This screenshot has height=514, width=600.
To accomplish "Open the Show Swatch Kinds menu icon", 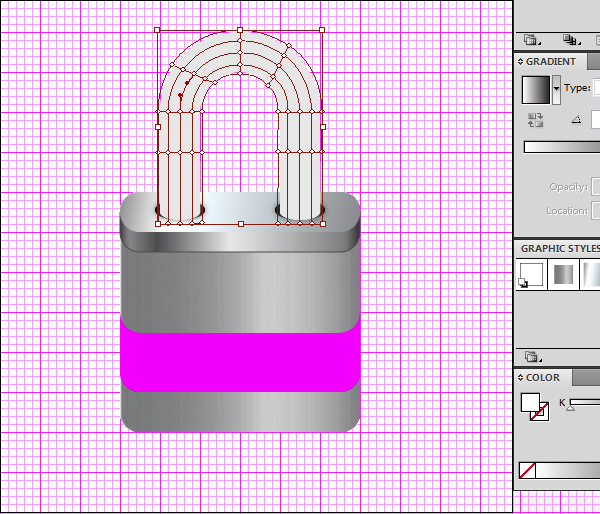I will pyautogui.click(x=571, y=40).
